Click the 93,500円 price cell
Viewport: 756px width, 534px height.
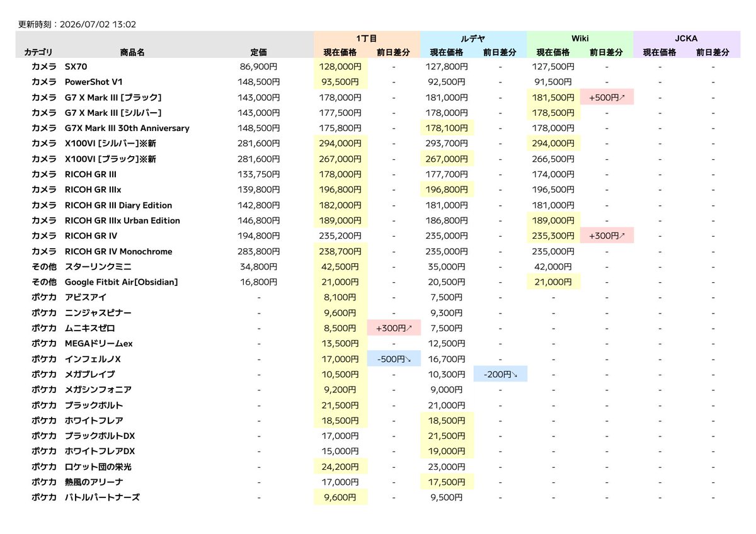coord(340,82)
